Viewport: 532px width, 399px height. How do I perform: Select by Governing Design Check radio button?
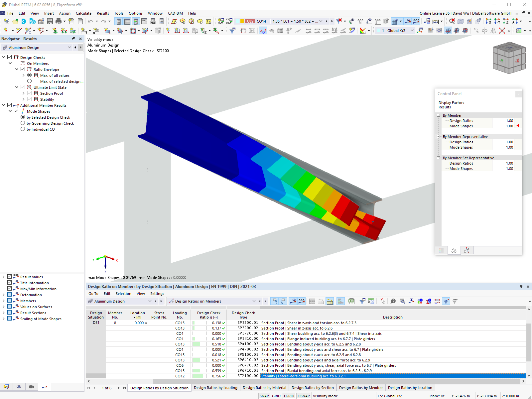pyautogui.click(x=23, y=123)
